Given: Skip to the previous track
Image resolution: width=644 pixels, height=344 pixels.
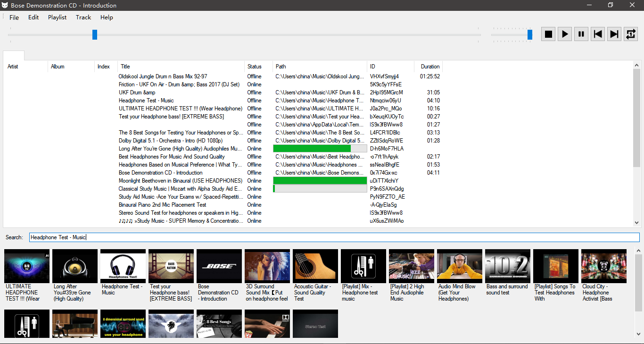Looking at the screenshot, I should click(x=598, y=34).
